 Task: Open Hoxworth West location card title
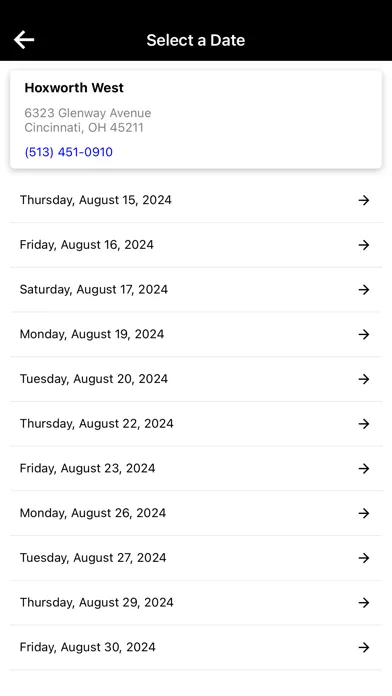pos(74,87)
